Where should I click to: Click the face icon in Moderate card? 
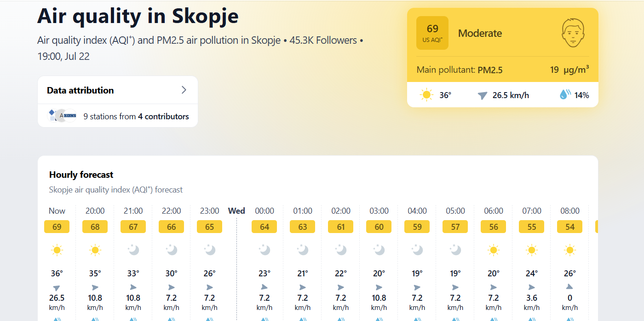573,33
